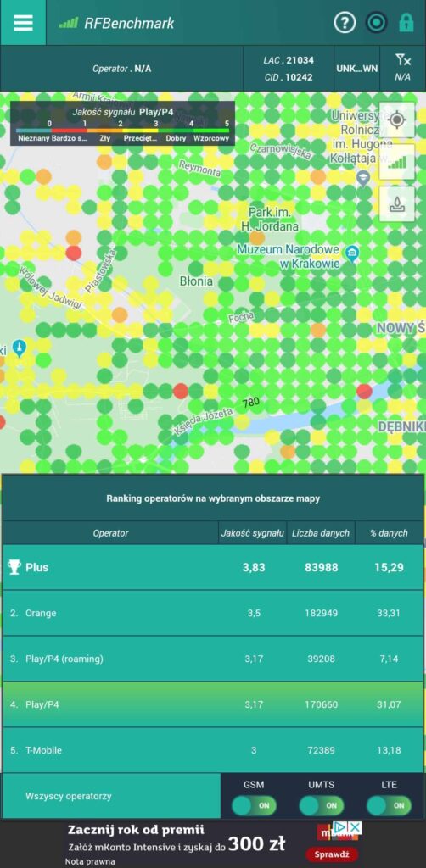Open the ad info triangle icon
Image resolution: width=426 pixels, height=868 pixels.
[x=342, y=827]
